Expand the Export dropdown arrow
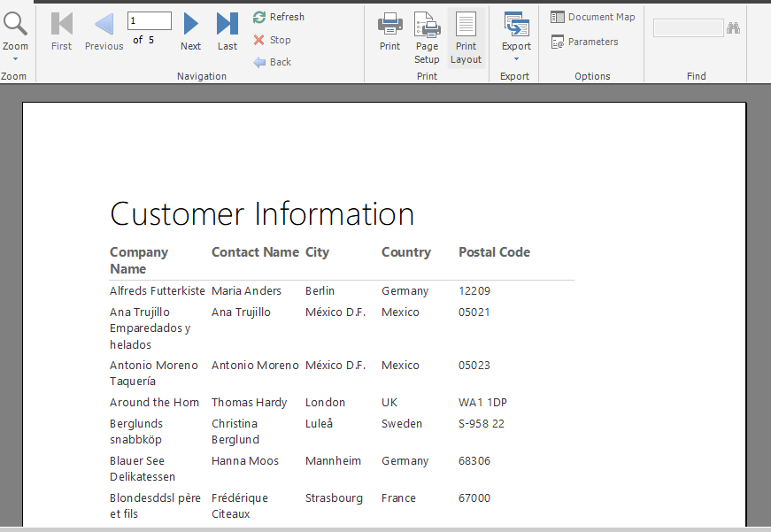The image size is (771, 532). 516,59
